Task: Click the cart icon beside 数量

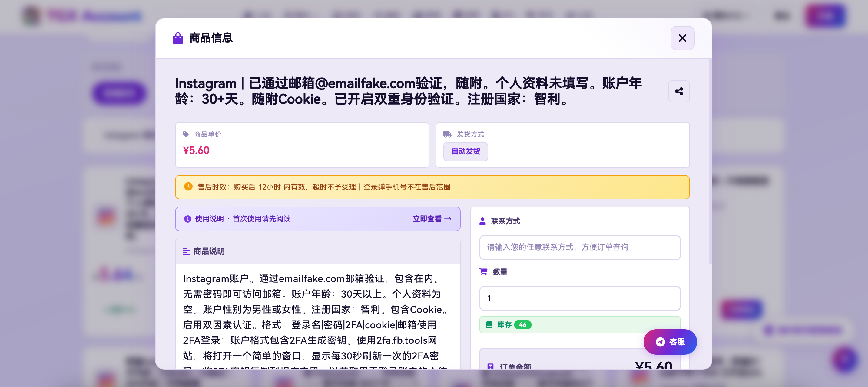Action: [x=483, y=272]
